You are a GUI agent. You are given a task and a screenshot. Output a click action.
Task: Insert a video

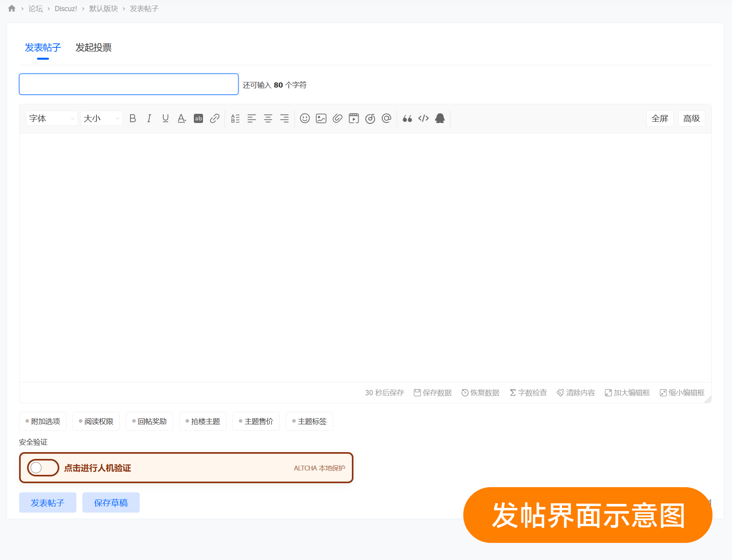point(354,118)
